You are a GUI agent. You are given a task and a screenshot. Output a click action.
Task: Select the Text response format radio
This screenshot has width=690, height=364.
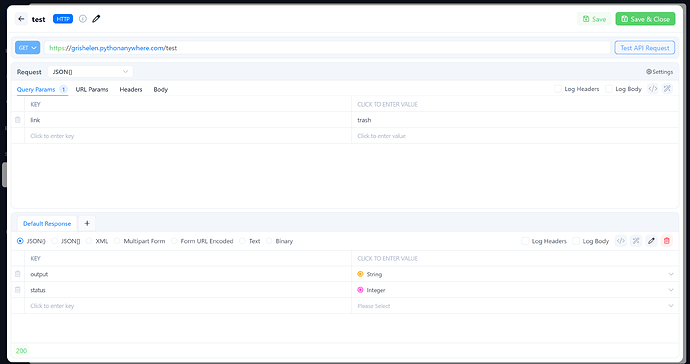click(x=242, y=241)
